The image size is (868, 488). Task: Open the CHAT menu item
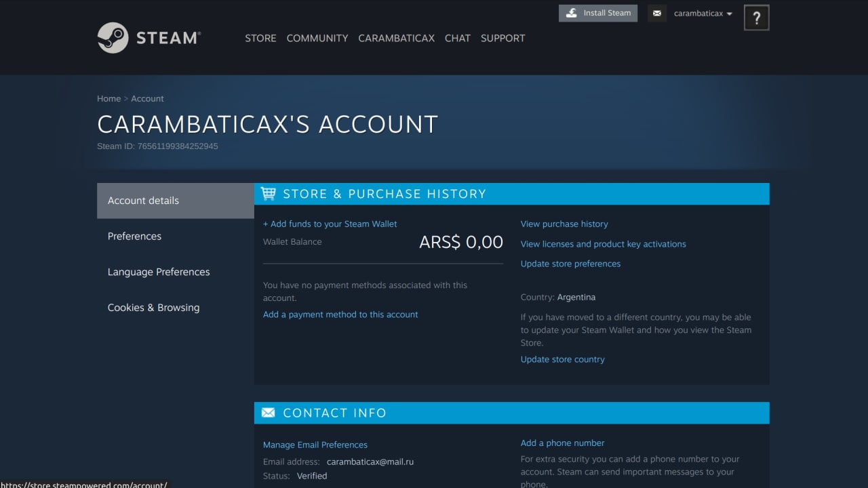pyautogui.click(x=458, y=38)
